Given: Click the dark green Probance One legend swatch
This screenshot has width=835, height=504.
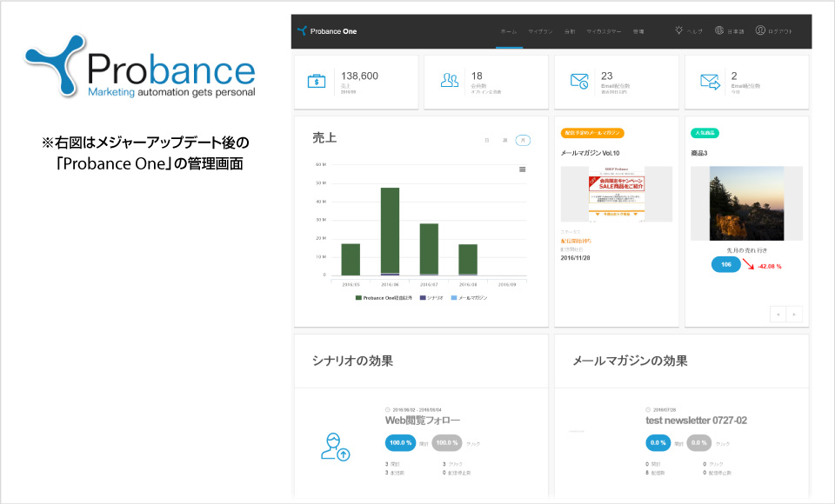Looking at the screenshot, I should (x=358, y=298).
